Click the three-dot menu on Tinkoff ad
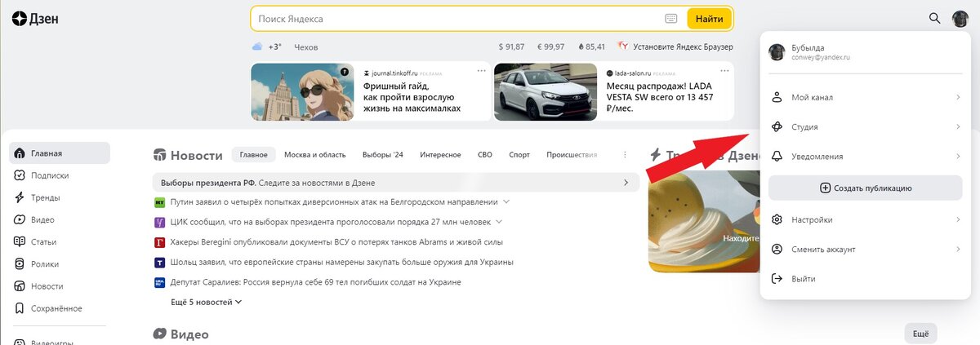Image resolution: width=980 pixels, height=345 pixels. pyautogui.click(x=482, y=71)
